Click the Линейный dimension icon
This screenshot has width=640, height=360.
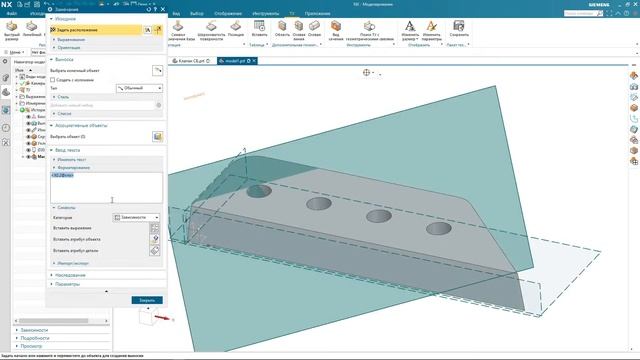31,27
